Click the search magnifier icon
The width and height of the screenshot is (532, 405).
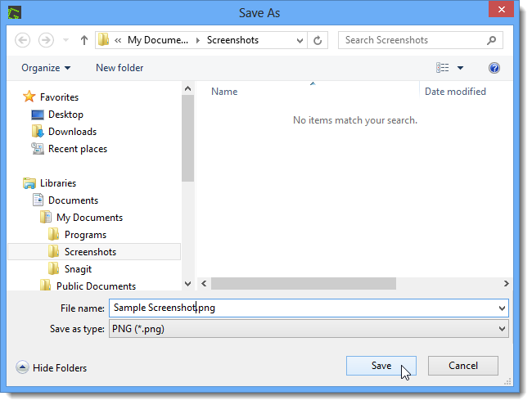click(x=491, y=40)
